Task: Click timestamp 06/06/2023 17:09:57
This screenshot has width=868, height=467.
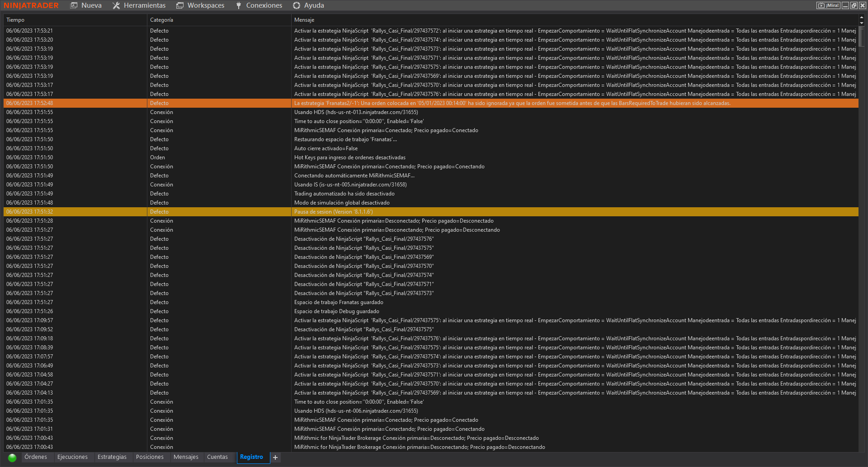Action: click(29, 320)
